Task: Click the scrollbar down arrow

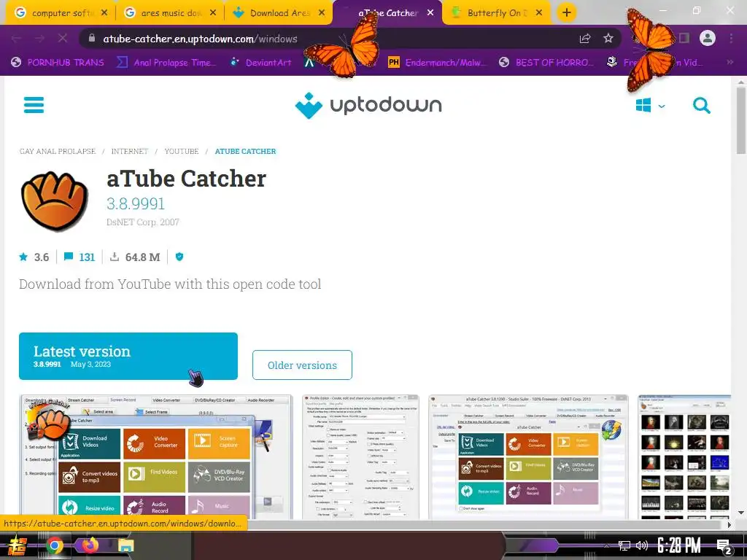Action: point(741,513)
